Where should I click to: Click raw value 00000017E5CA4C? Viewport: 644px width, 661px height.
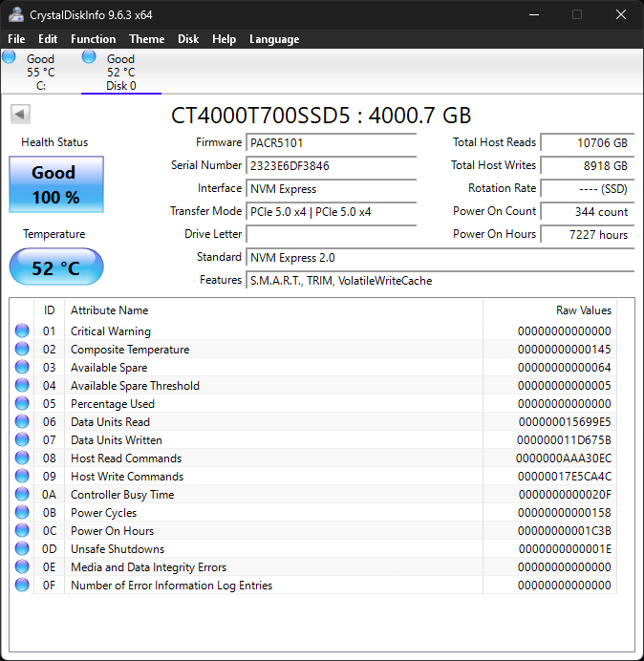565,477
